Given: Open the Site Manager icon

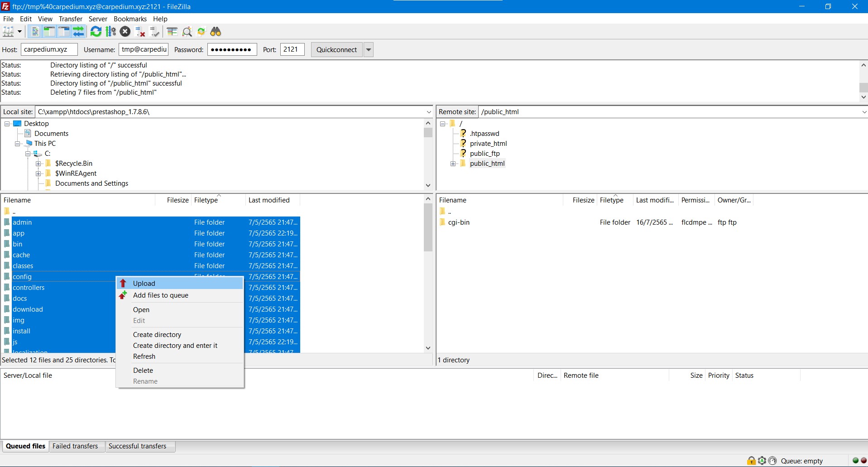Looking at the screenshot, I should pyautogui.click(x=9, y=32).
